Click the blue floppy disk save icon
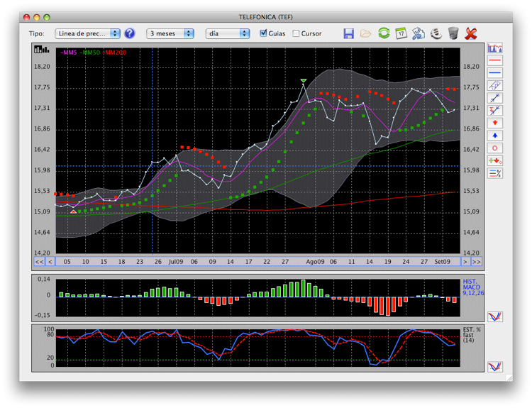 click(x=348, y=33)
